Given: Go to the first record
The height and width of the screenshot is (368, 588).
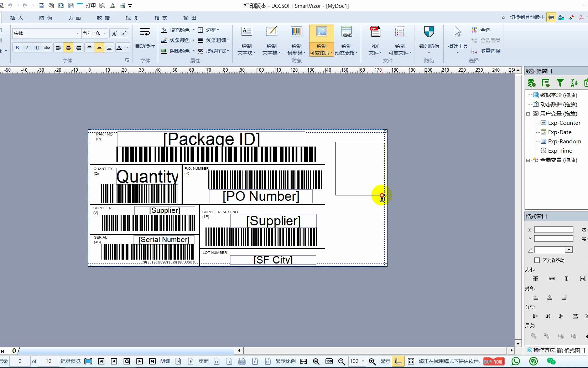Looking at the screenshot, I should click(x=101, y=361).
